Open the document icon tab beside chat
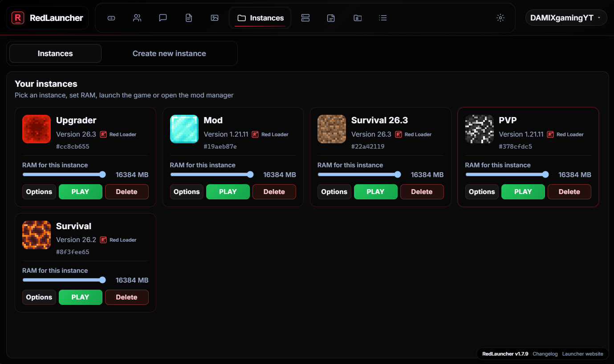Image resolution: width=614 pixels, height=364 pixels. pos(189,18)
